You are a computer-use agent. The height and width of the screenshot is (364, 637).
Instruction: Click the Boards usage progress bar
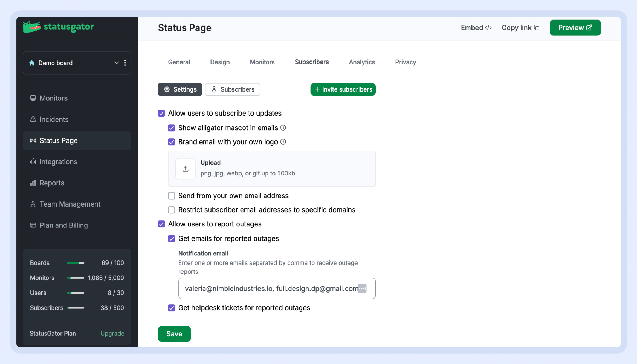(76, 263)
